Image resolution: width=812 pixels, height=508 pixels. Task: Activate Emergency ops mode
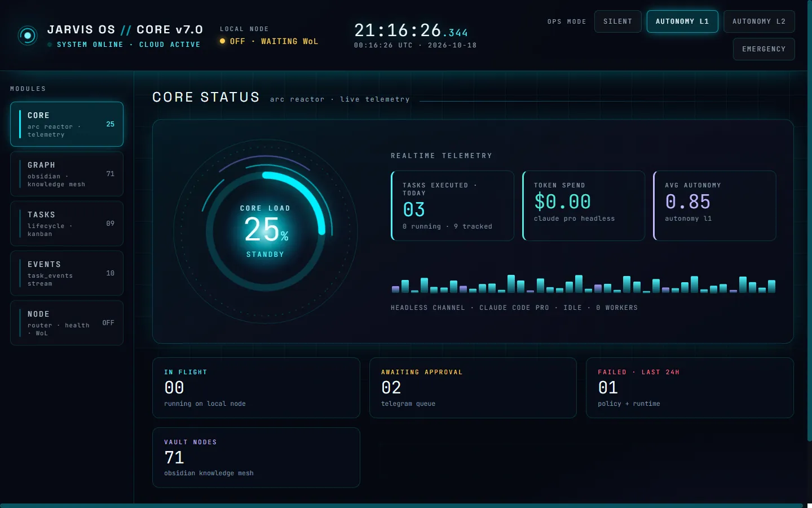pos(764,49)
